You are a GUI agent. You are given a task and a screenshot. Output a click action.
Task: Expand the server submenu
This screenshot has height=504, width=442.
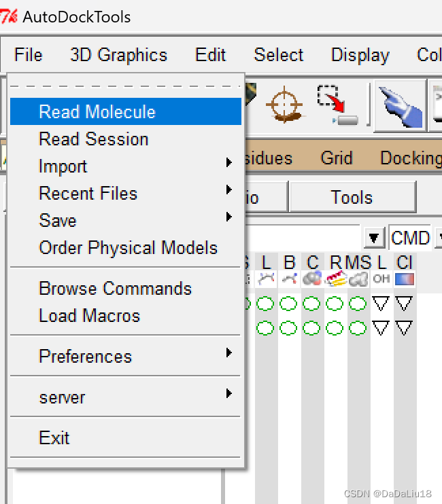click(125, 397)
